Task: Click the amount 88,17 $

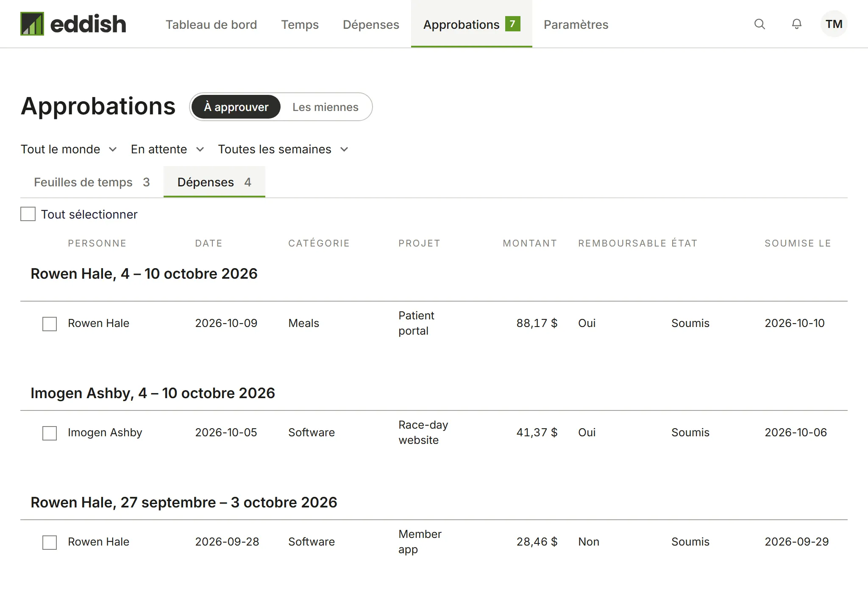Action: coord(537,323)
